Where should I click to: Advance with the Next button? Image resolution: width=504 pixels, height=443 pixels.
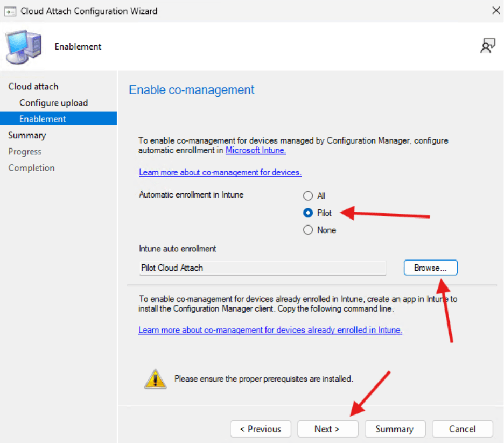tap(328, 429)
